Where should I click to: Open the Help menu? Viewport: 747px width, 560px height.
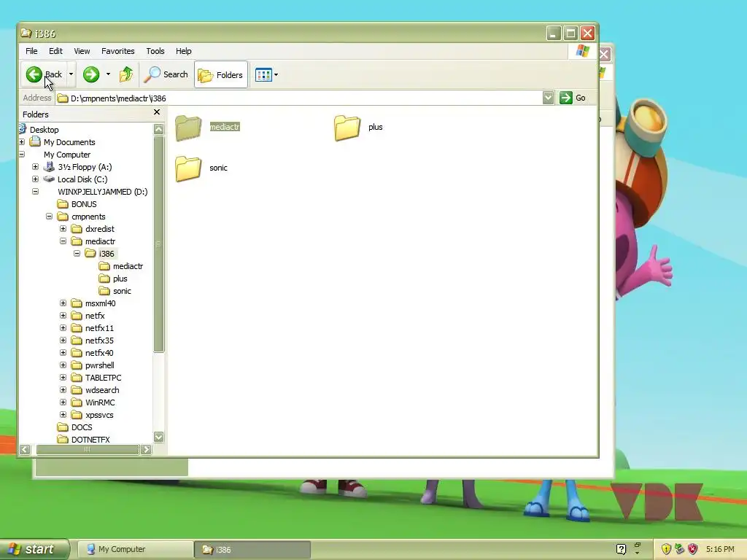(183, 51)
